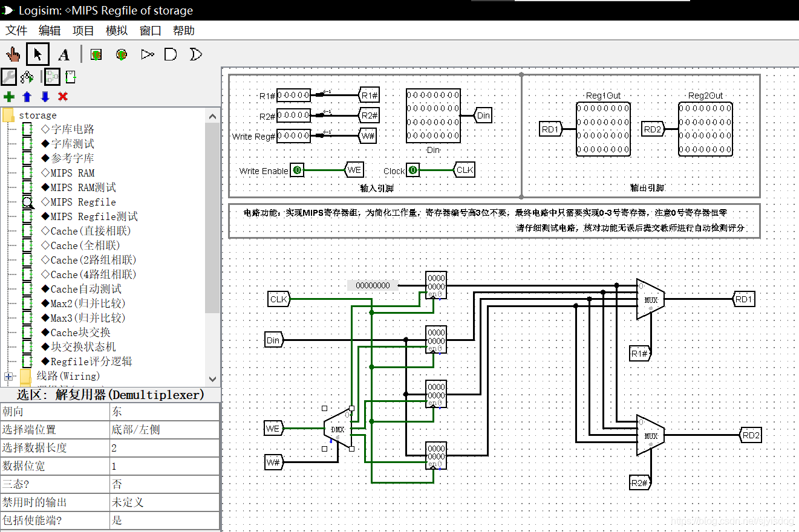799x532 pixels.
Task: Select the CLK tunnel near the registers
Action: [x=279, y=299]
